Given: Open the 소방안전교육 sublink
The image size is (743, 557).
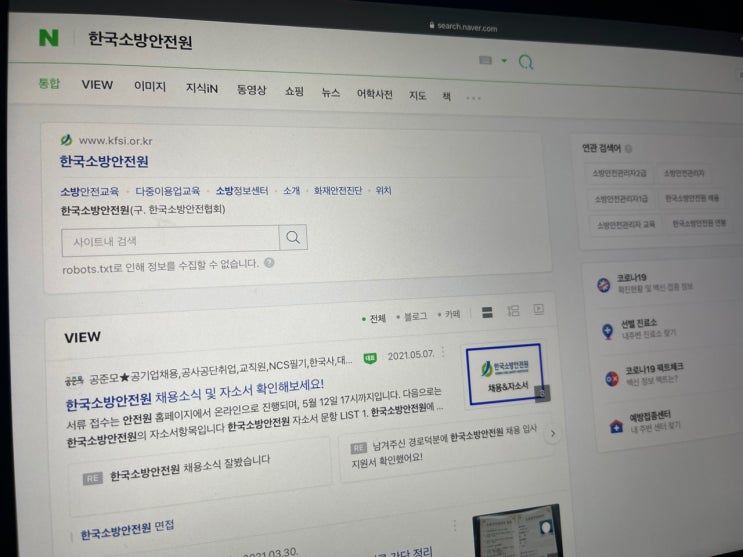Looking at the screenshot, I should [x=90, y=192].
